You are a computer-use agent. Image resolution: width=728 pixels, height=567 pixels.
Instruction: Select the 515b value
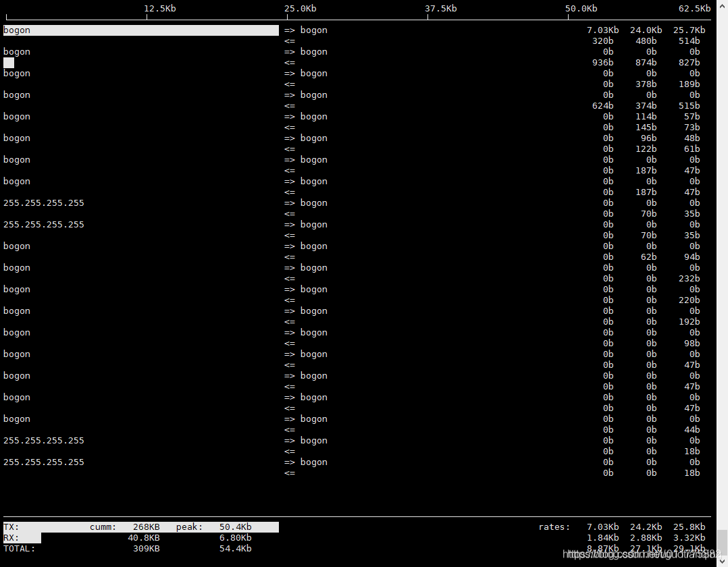tap(689, 106)
